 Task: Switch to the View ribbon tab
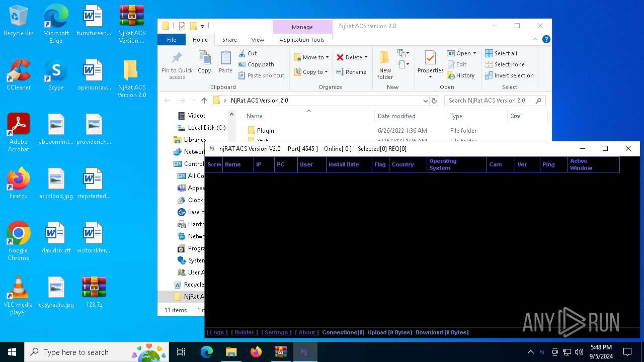(258, 40)
